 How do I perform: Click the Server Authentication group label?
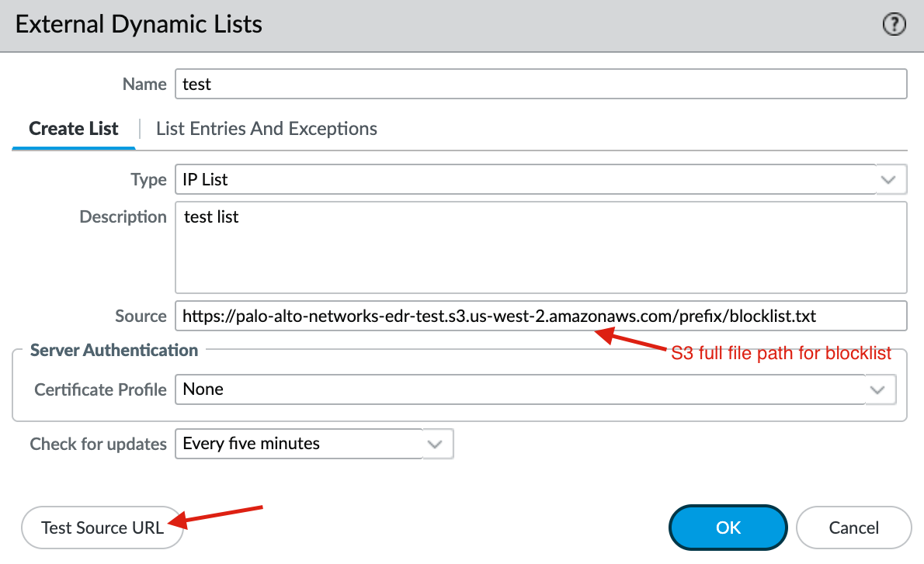point(114,351)
